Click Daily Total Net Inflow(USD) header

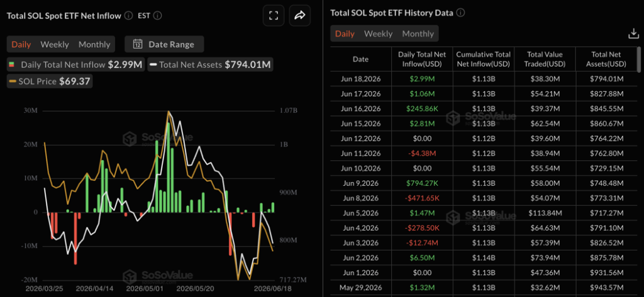click(422, 59)
